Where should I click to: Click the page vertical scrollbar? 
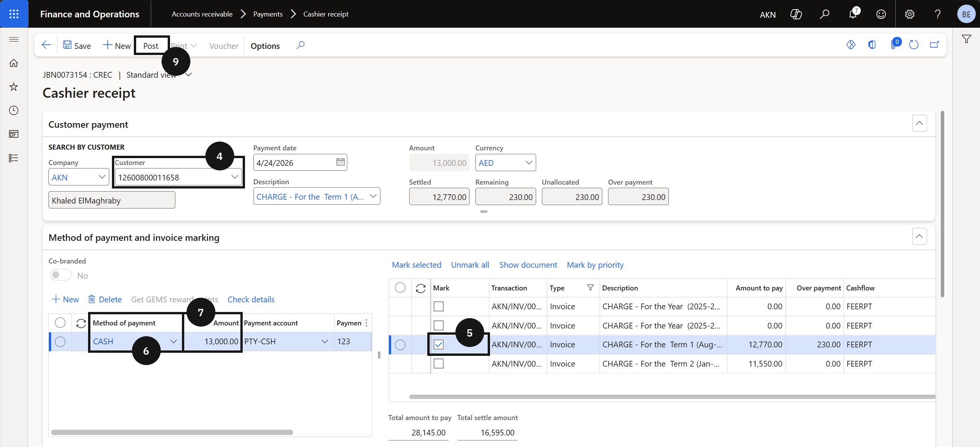942,204
